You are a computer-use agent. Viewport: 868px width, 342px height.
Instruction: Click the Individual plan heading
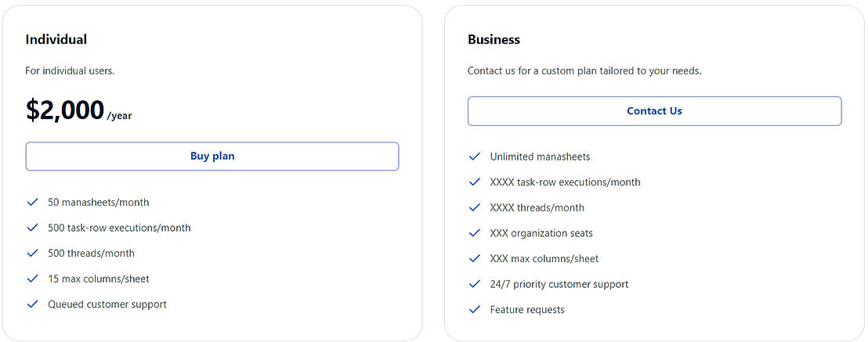tap(56, 39)
